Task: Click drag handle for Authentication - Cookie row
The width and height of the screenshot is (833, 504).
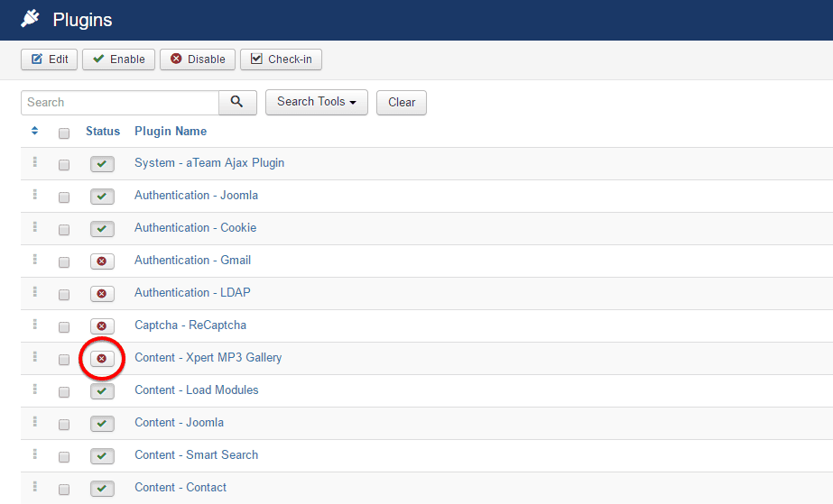Action: [x=35, y=227]
